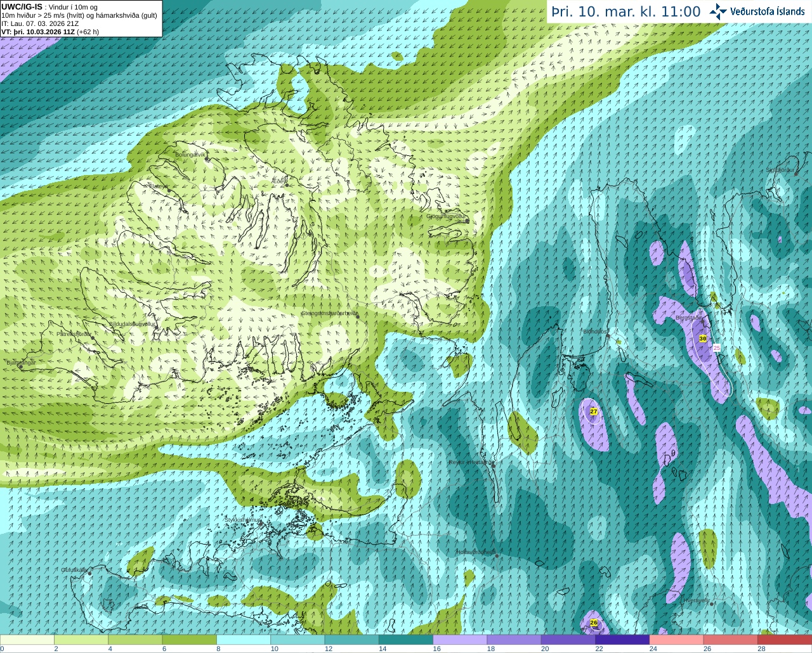Image resolution: width=812 pixels, height=653 pixels.
Task: Click the red legend swatch above 28 m/s
Action: [785, 640]
